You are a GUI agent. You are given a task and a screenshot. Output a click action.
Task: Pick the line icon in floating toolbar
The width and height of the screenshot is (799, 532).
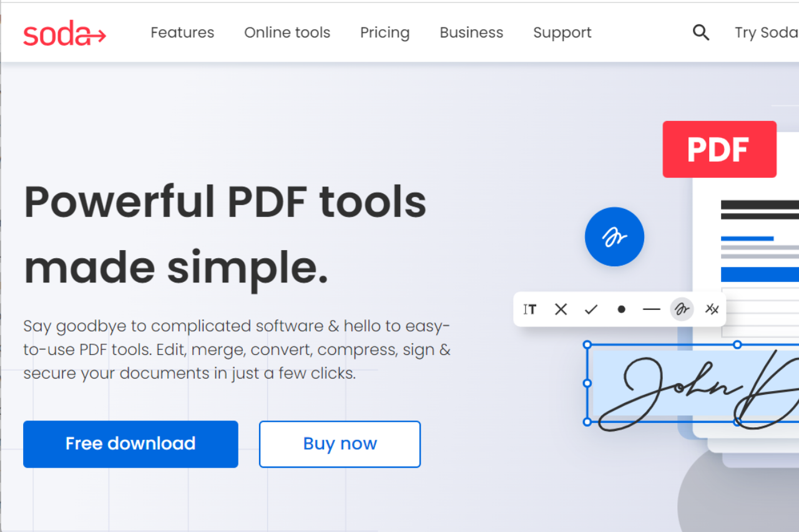(651, 309)
